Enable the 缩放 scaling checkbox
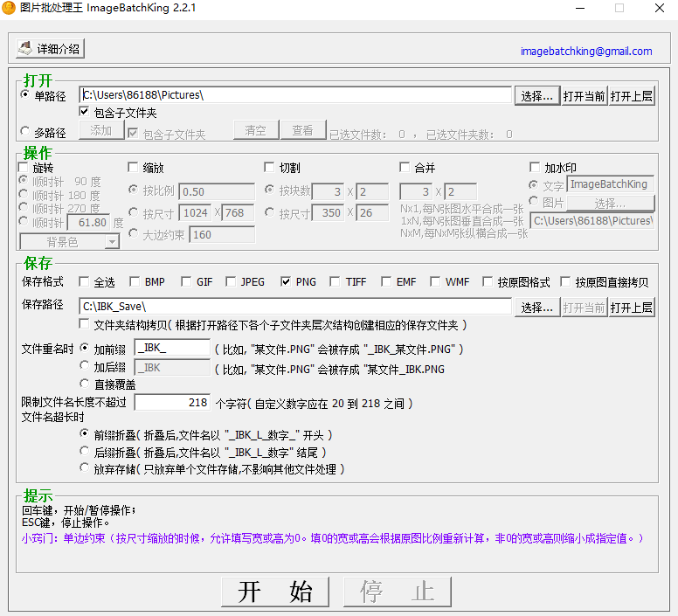Screen dimensions: 678x616 click(x=134, y=168)
